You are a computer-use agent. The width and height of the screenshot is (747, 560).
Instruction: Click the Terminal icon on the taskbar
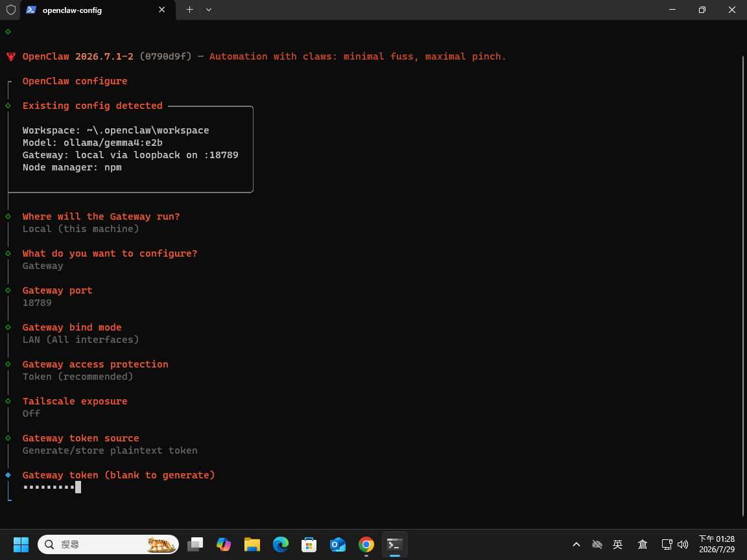point(395,544)
